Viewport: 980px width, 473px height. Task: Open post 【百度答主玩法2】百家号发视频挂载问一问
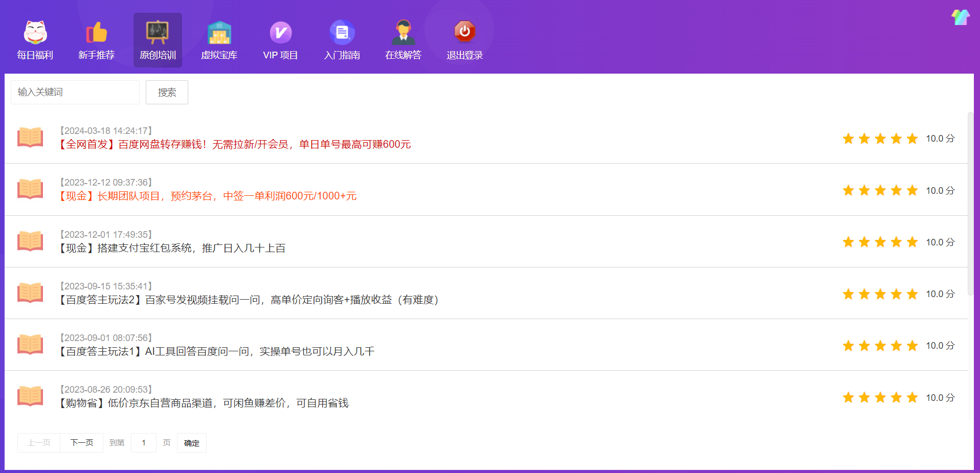pos(249,300)
